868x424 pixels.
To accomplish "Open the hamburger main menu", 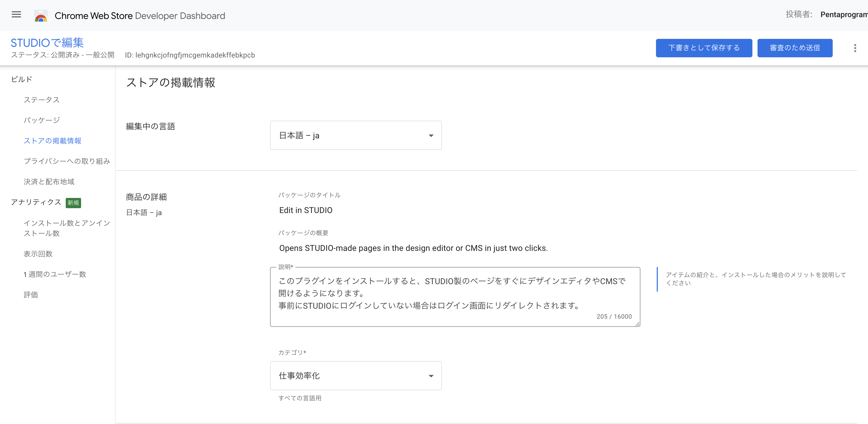I will click(16, 15).
